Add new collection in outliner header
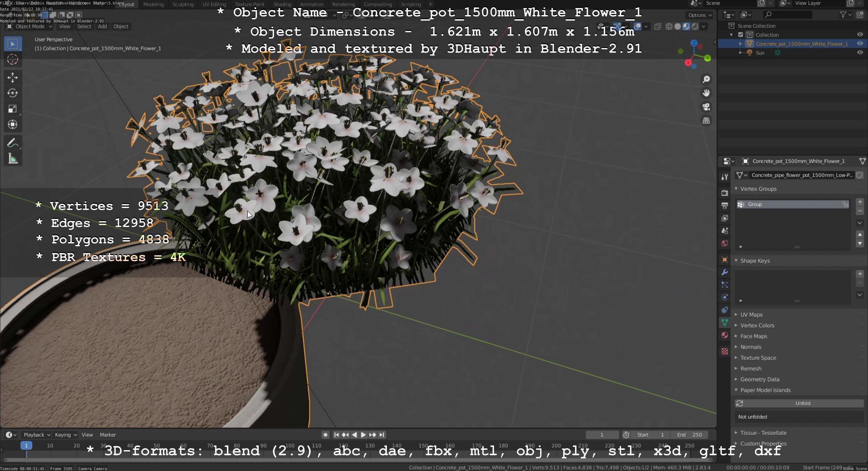 click(859, 15)
